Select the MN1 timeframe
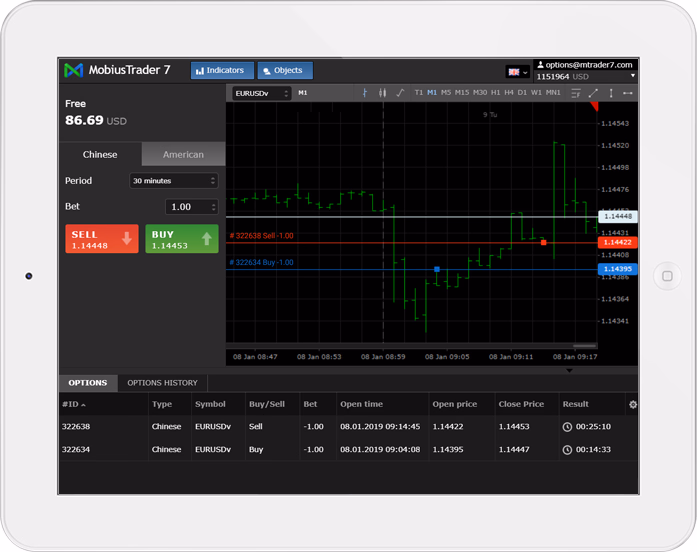Screen dimensions: 697x552 (553, 92)
